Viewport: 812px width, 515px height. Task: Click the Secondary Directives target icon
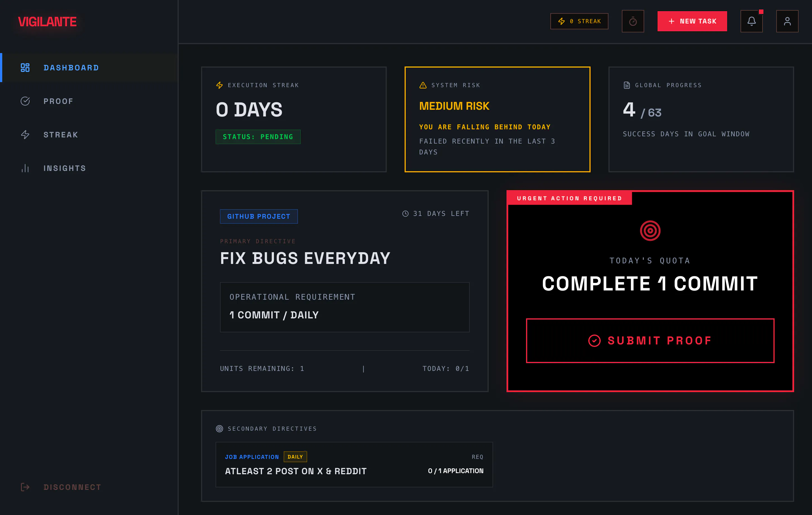pyautogui.click(x=219, y=429)
